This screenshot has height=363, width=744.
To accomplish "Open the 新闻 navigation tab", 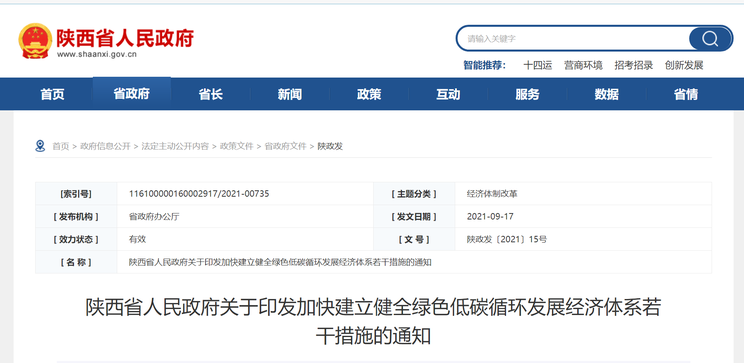I will tap(290, 94).
